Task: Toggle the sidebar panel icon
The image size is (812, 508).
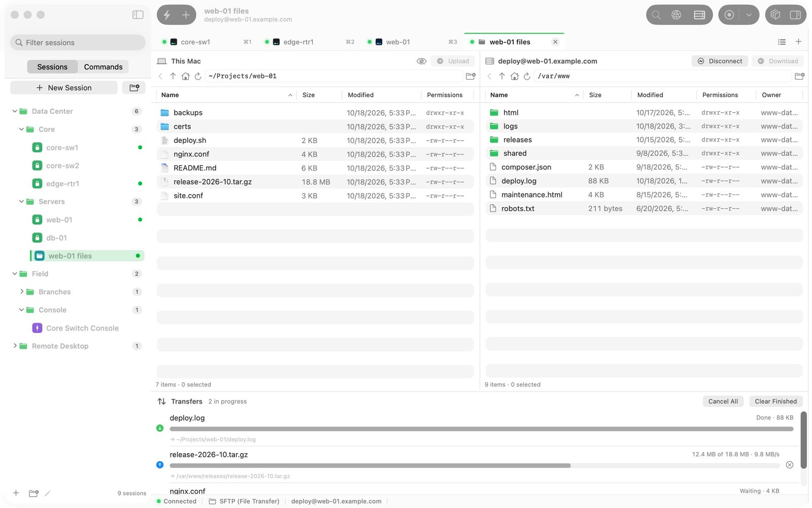Action: [138, 15]
